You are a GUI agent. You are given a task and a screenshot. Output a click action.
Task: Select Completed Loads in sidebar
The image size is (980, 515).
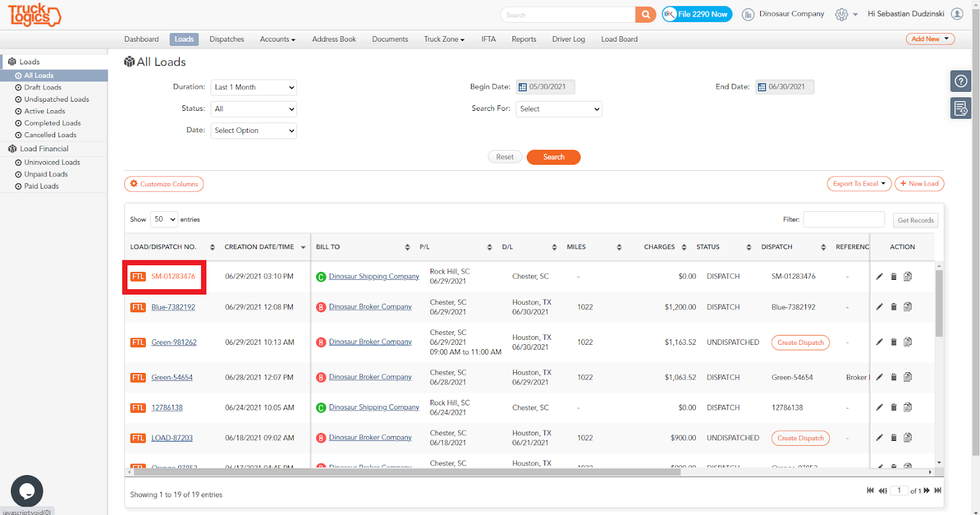coord(53,123)
